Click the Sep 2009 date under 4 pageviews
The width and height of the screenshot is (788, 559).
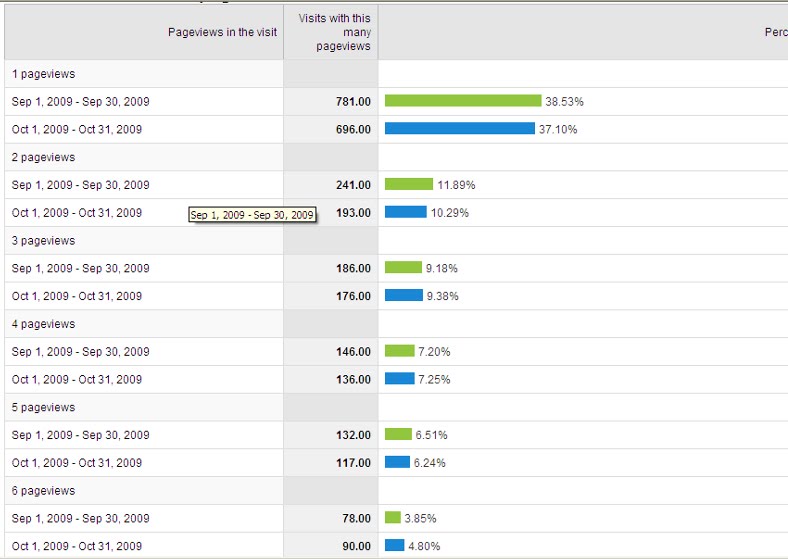click(80, 352)
